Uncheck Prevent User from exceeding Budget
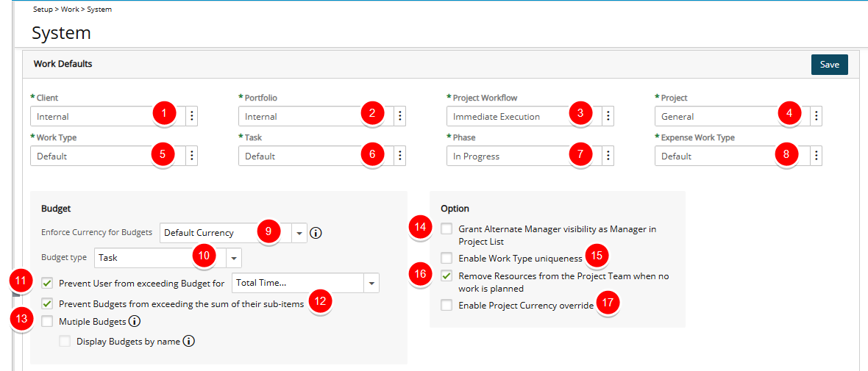868x371 pixels. click(x=47, y=284)
